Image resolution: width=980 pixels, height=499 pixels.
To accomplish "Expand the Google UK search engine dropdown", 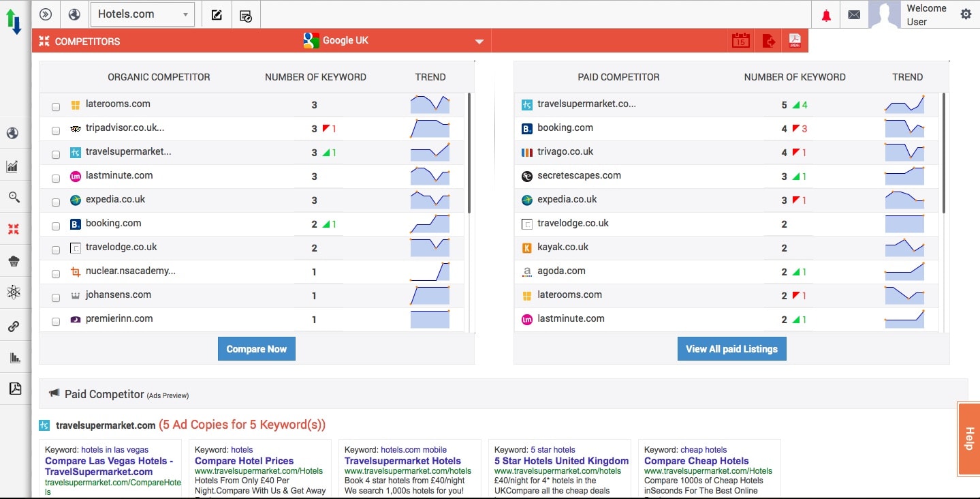I will [x=479, y=42].
